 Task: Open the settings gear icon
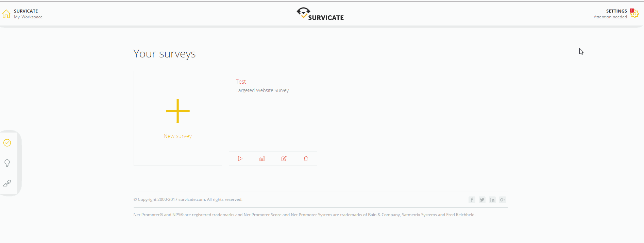point(634,14)
